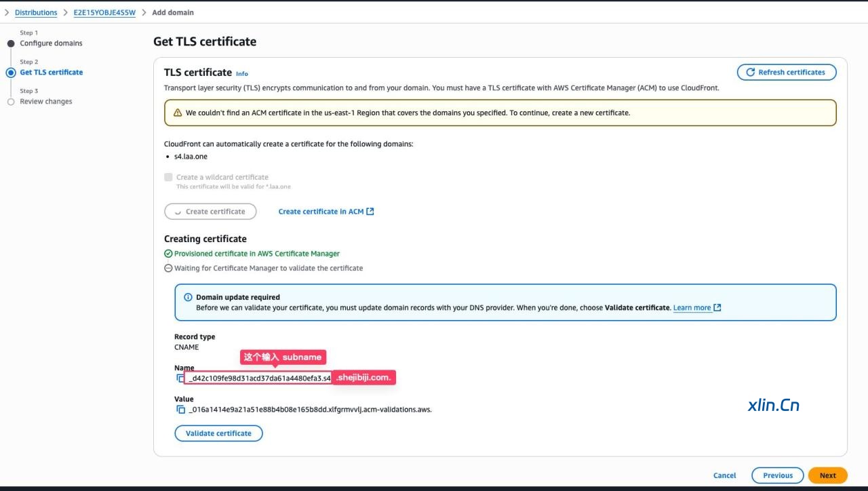The width and height of the screenshot is (868, 491).
Task: Click the pending status icon for certificate validation
Action: (168, 269)
